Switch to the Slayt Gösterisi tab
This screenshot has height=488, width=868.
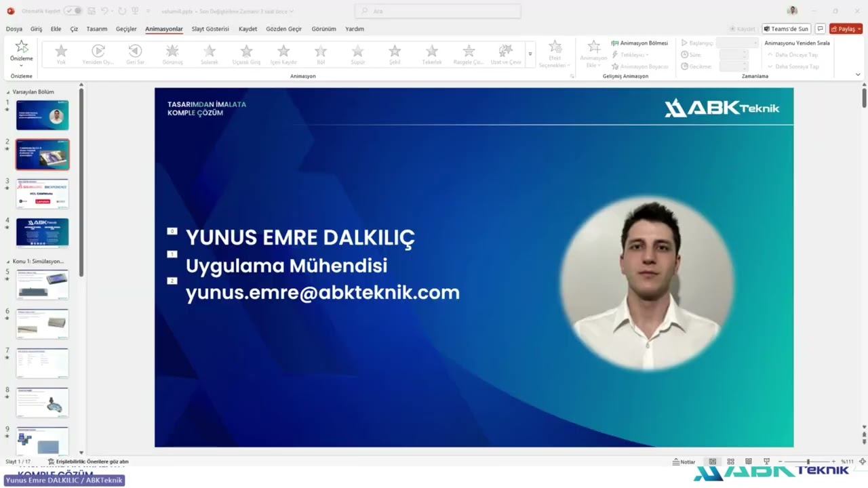point(210,29)
